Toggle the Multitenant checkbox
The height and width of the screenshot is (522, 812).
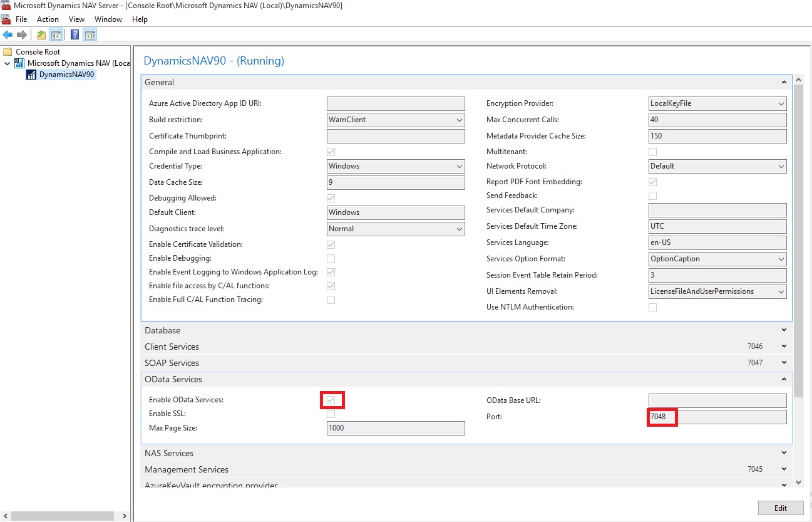[652, 151]
